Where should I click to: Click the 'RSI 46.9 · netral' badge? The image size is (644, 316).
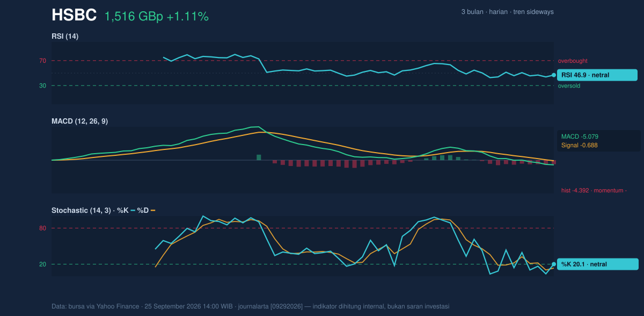point(597,75)
